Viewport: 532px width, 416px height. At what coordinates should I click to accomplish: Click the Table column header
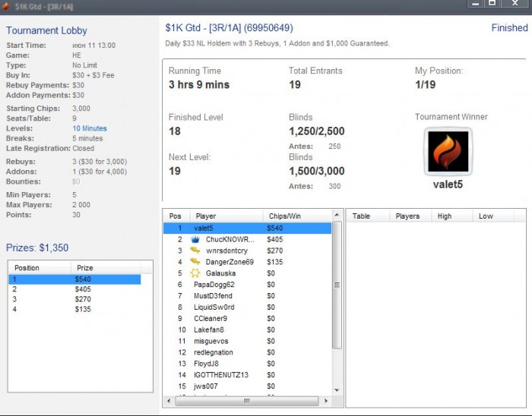368,216
